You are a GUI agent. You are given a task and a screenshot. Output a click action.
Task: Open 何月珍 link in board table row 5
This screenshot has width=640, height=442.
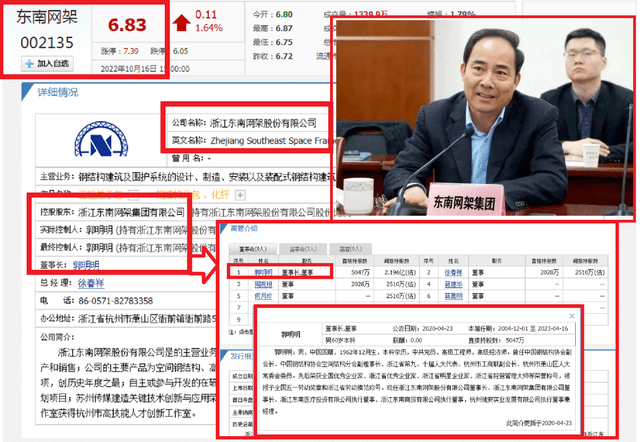tap(263, 296)
